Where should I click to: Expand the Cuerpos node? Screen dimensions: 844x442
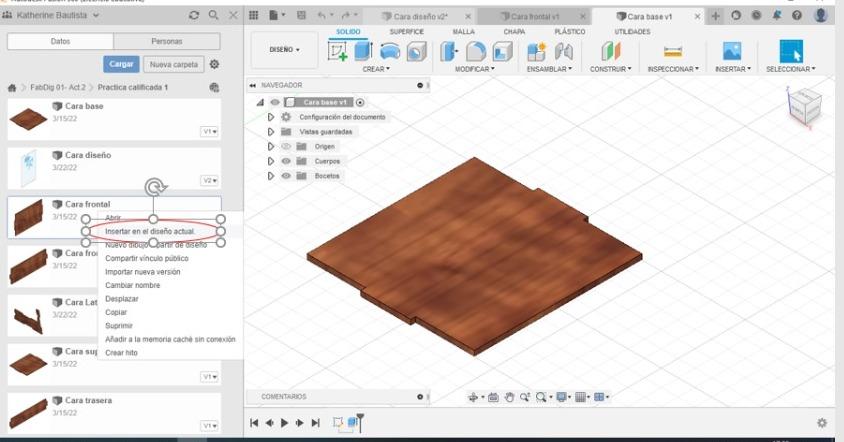coord(271,161)
